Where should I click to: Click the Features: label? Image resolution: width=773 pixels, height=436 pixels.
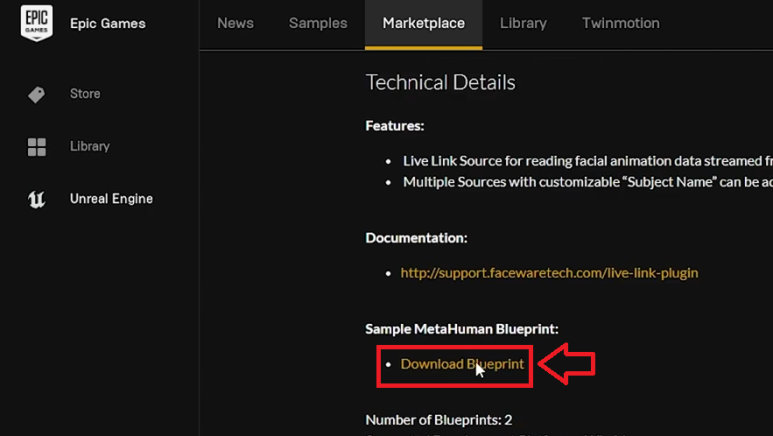tap(394, 126)
